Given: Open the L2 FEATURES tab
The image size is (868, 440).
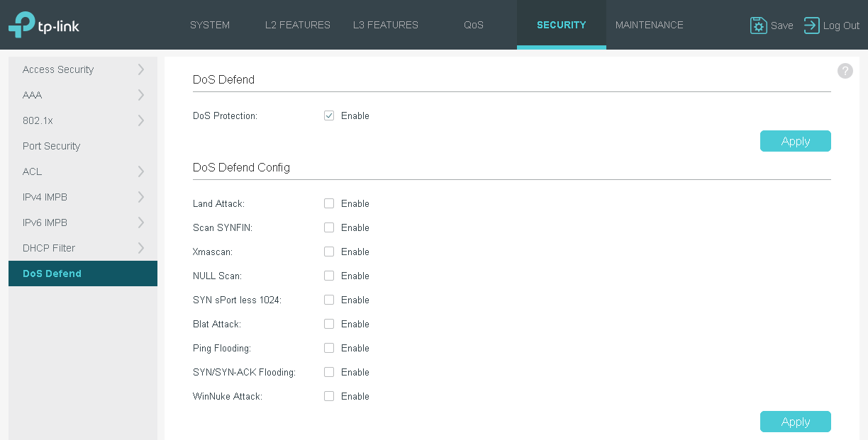Looking at the screenshot, I should pos(298,25).
